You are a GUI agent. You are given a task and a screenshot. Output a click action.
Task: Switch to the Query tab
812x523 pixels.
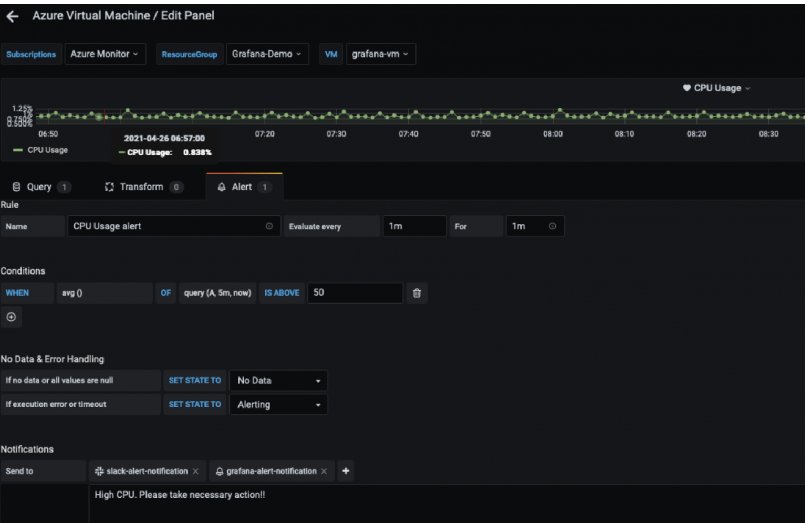[x=41, y=187]
